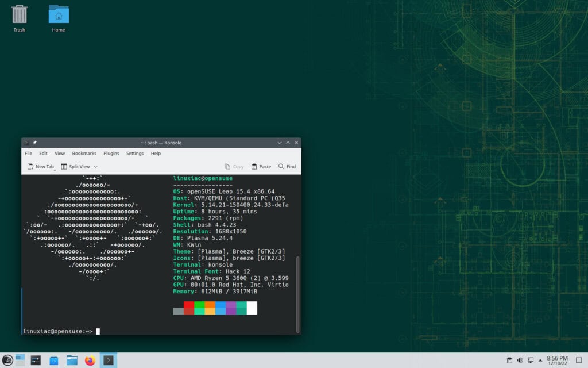
Task: Click the Paste toolbar button
Action: click(x=261, y=166)
